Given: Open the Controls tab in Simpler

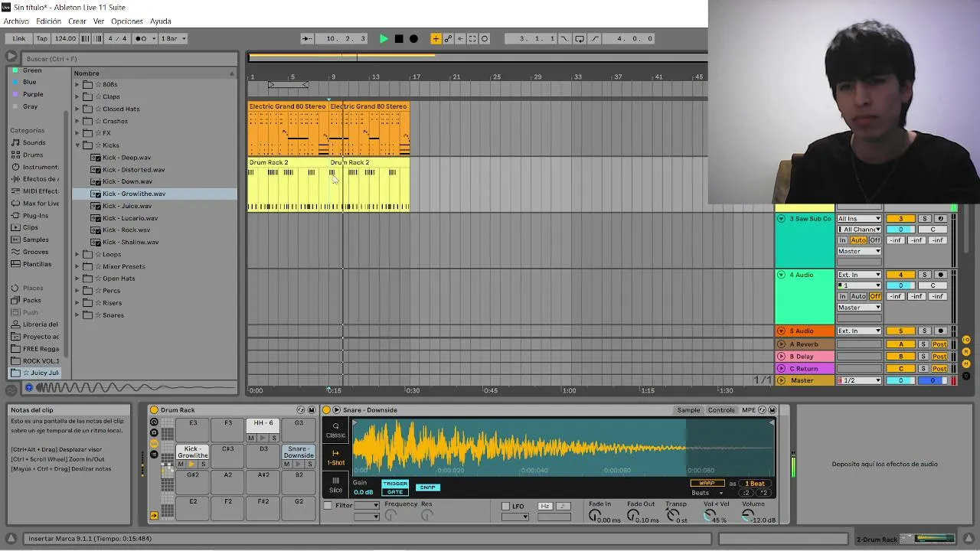Looking at the screenshot, I should 721,410.
